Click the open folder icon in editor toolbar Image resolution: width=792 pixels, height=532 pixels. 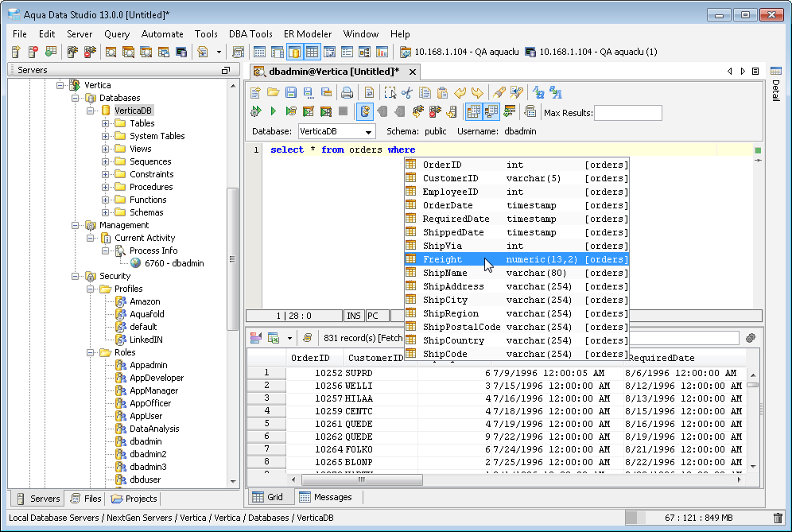click(274, 92)
